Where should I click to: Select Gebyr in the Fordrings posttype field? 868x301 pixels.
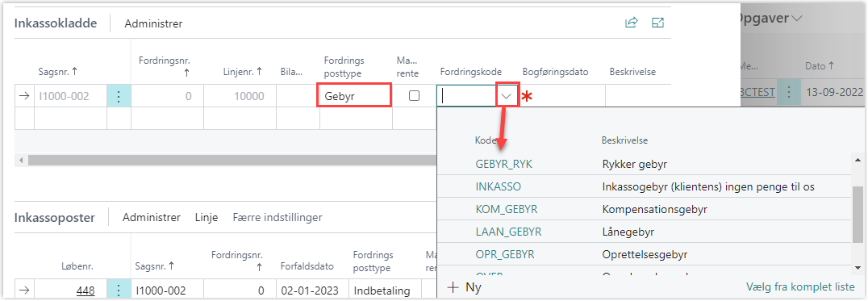[356, 96]
